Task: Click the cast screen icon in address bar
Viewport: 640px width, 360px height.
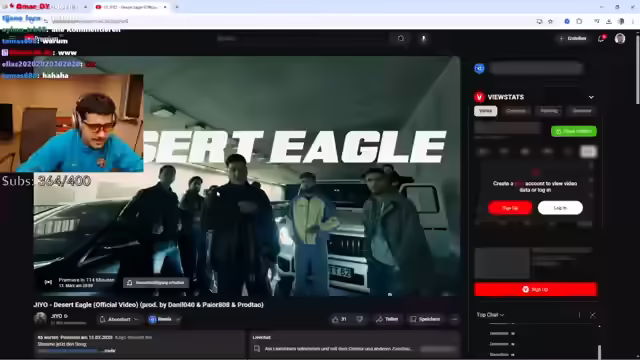Action: [539, 21]
